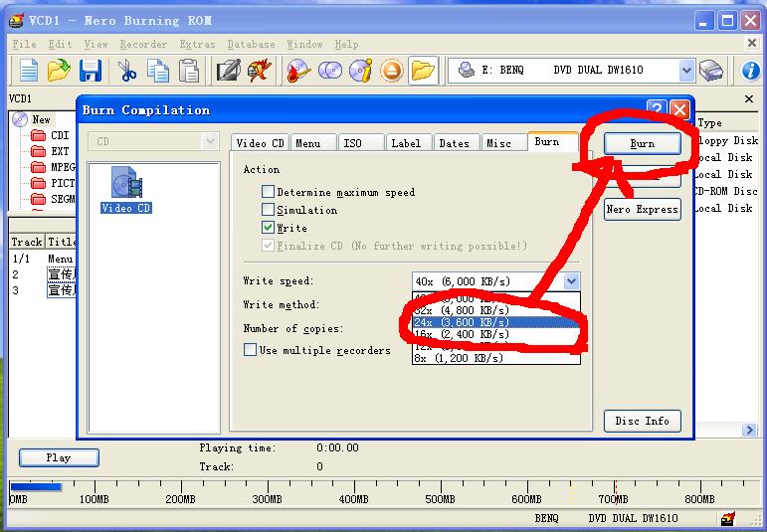The height and width of the screenshot is (532, 767).
Task: Enable the Simulation checkbox
Action: tap(268, 210)
